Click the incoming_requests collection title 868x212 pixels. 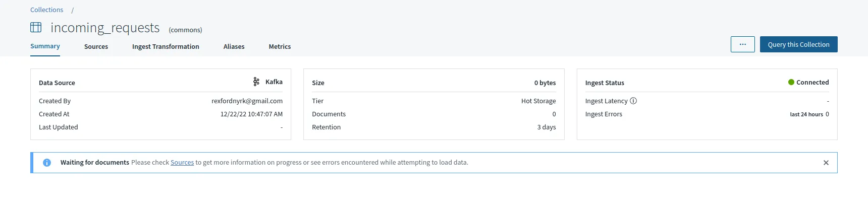pos(105,28)
